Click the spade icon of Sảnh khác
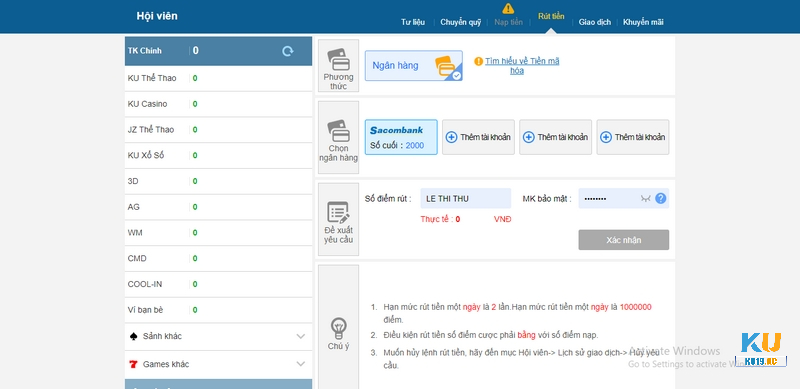 [134, 336]
